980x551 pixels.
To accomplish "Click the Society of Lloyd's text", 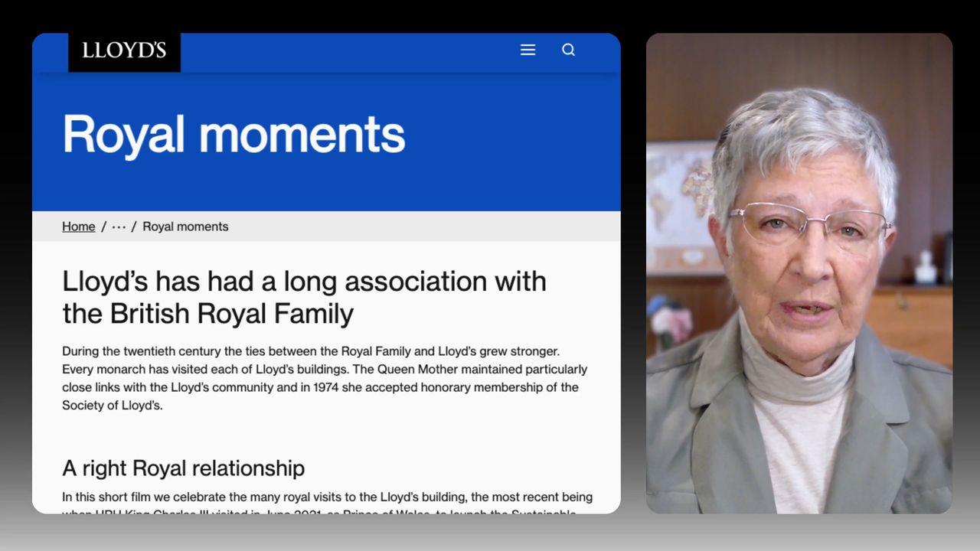I will click(x=112, y=406).
